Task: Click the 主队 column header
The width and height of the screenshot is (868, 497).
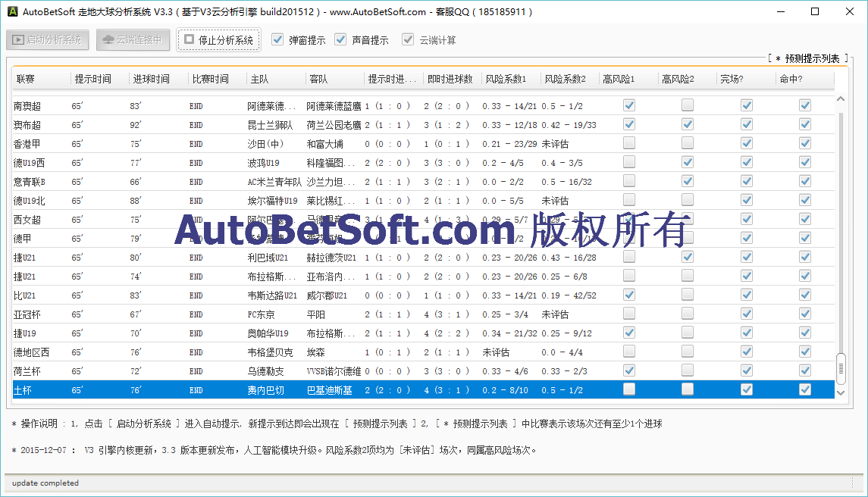Action: pyautogui.click(x=276, y=79)
